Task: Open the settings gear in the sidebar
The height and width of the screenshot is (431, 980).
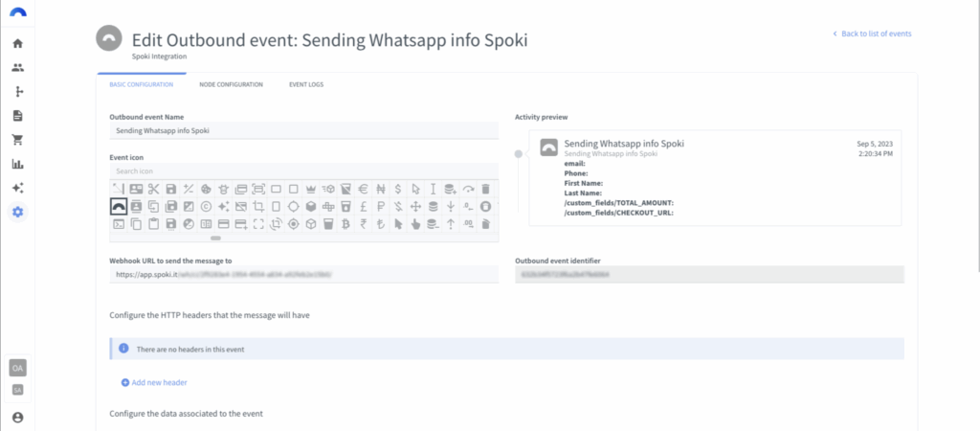Action: (x=17, y=212)
